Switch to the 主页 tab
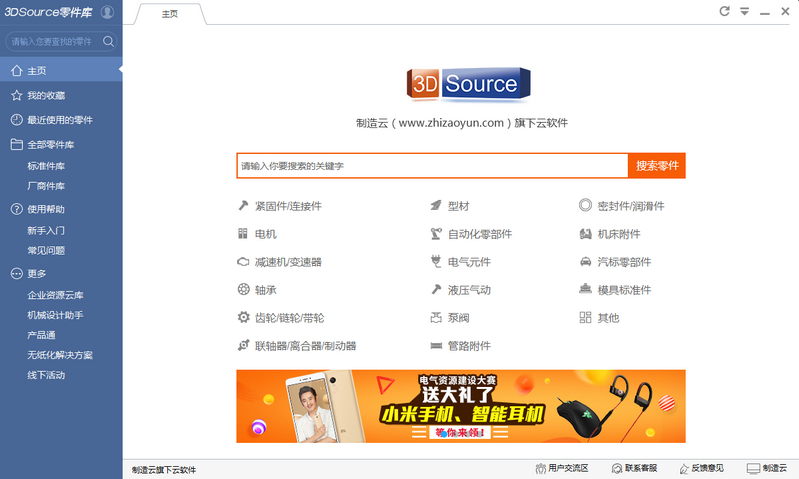 [170, 14]
